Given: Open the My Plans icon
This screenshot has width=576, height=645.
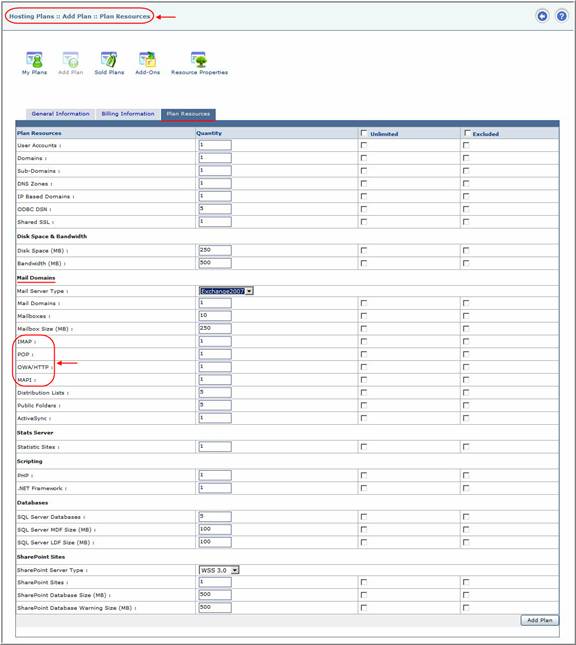Looking at the screenshot, I should [x=34, y=60].
